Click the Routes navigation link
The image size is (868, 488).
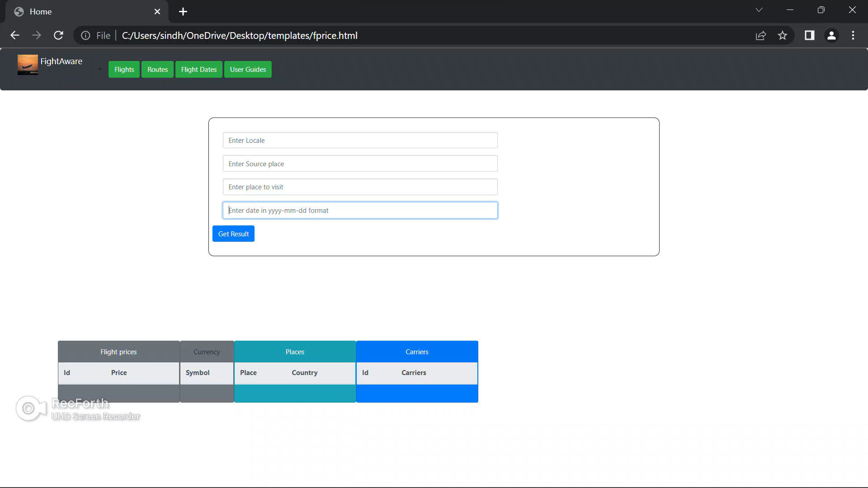point(157,69)
